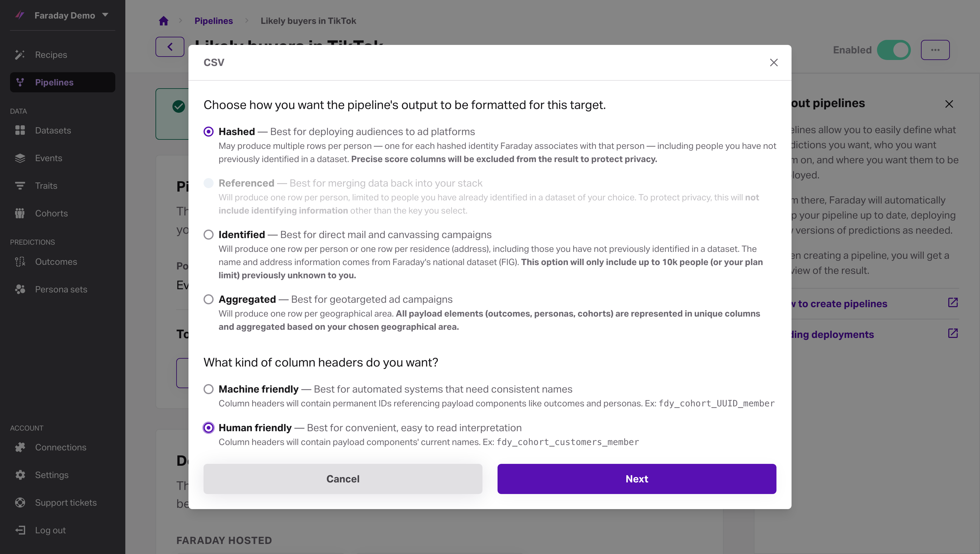The image size is (980, 554).
Task: Click the Connections puzzle icon
Action: [x=20, y=448]
